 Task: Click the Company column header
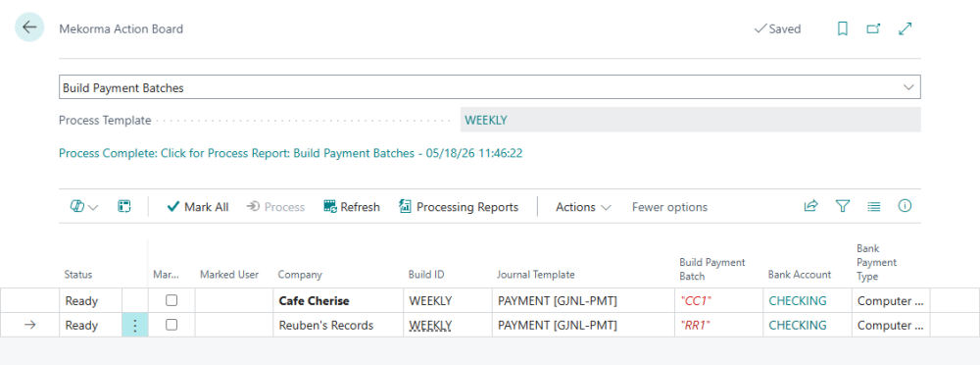300,274
